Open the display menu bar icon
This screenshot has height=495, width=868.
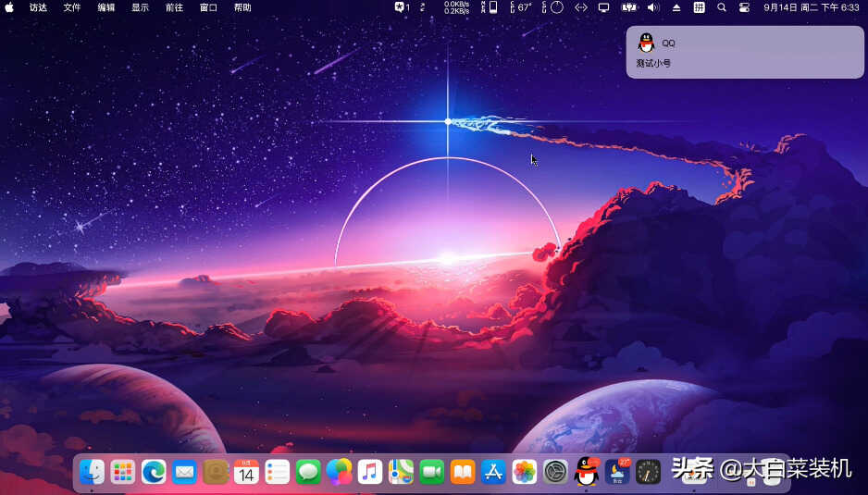pos(604,7)
